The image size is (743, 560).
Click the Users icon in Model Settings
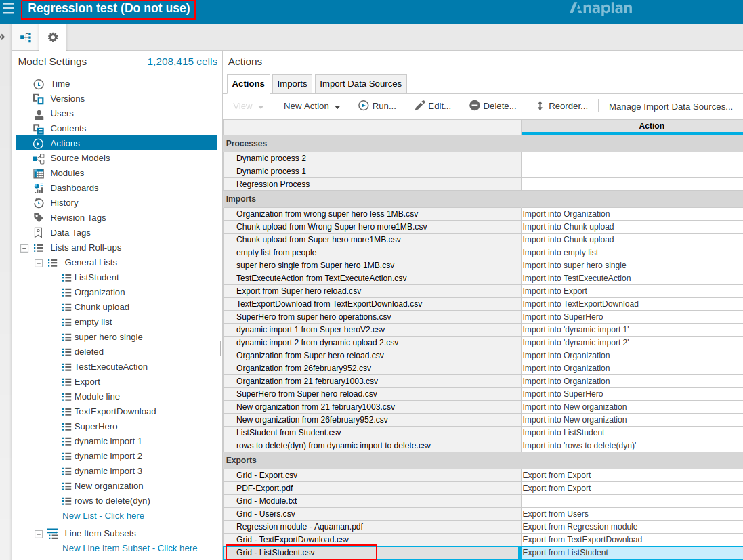[39, 113]
